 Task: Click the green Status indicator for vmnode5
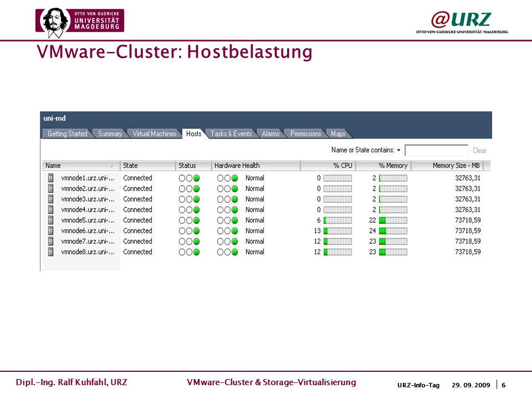196,220
